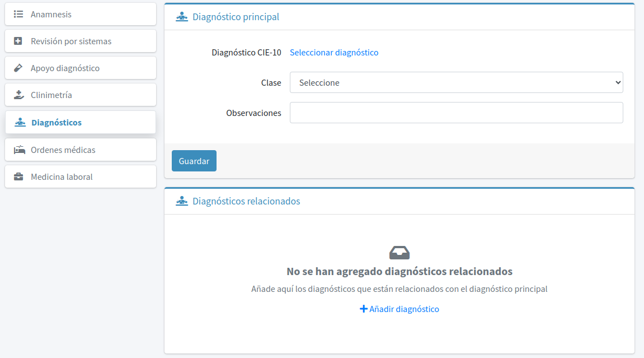This screenshot has width=644, height=358.
Task: Click the Añadir diagnóstico link text
Action: pos(404,309)
